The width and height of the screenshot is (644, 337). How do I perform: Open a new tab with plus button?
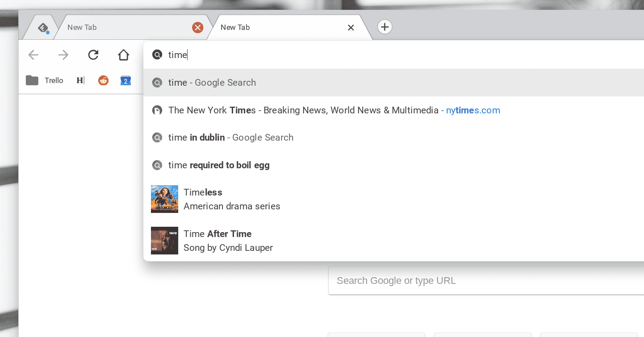tap(385, 27)
